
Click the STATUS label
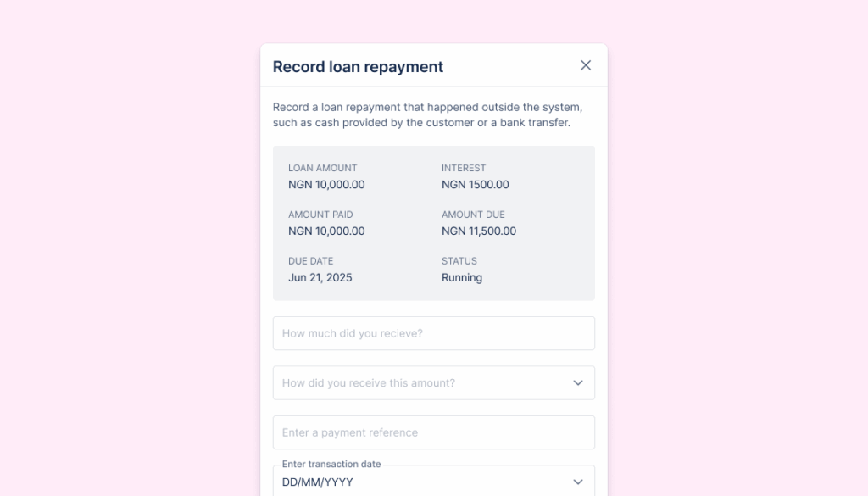(459, 261)
